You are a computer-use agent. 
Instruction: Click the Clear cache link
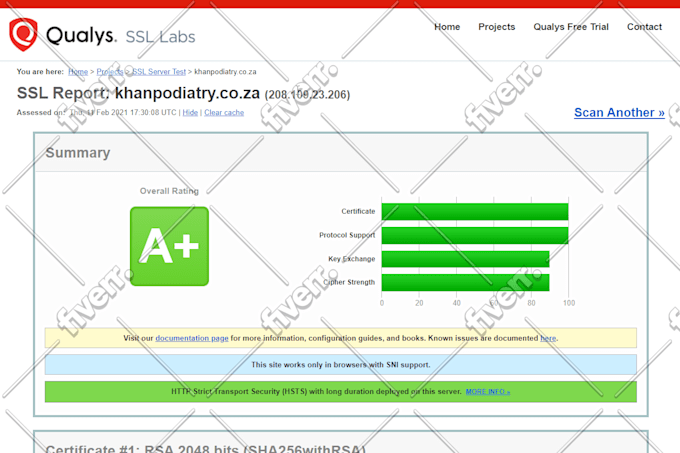pos(224,112)
